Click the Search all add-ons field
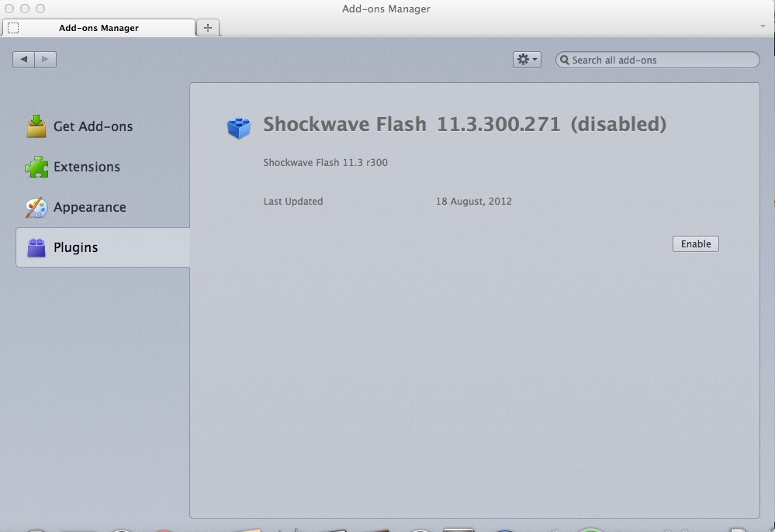The width and height of the screenshot is (775, 532). pyautogui.click(x=657, y=60)
